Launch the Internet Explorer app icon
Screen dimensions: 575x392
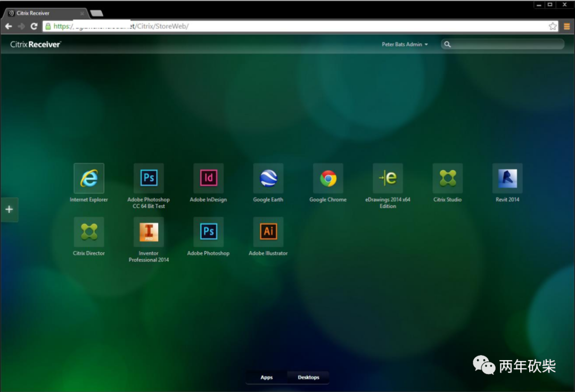(89, 178)
